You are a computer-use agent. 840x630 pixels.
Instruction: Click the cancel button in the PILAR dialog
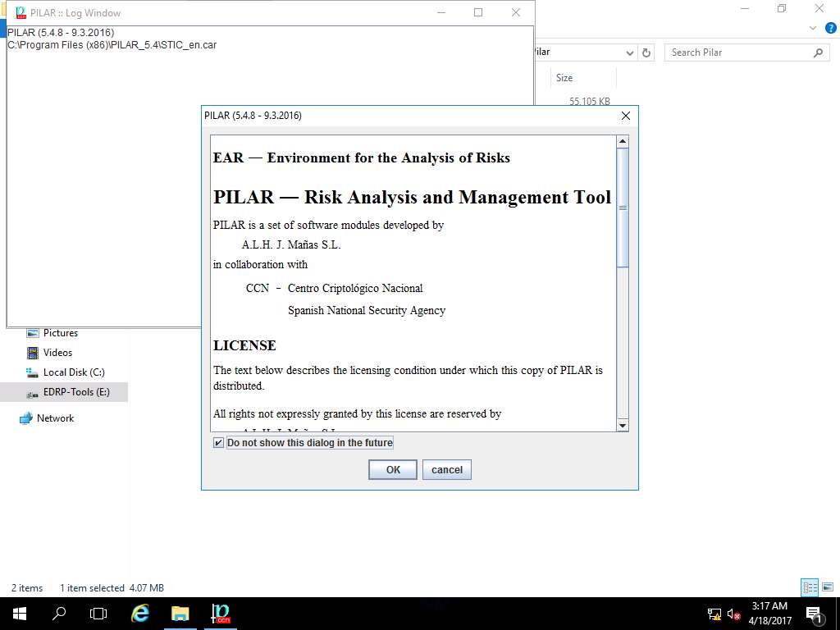(x=447, y=470)
